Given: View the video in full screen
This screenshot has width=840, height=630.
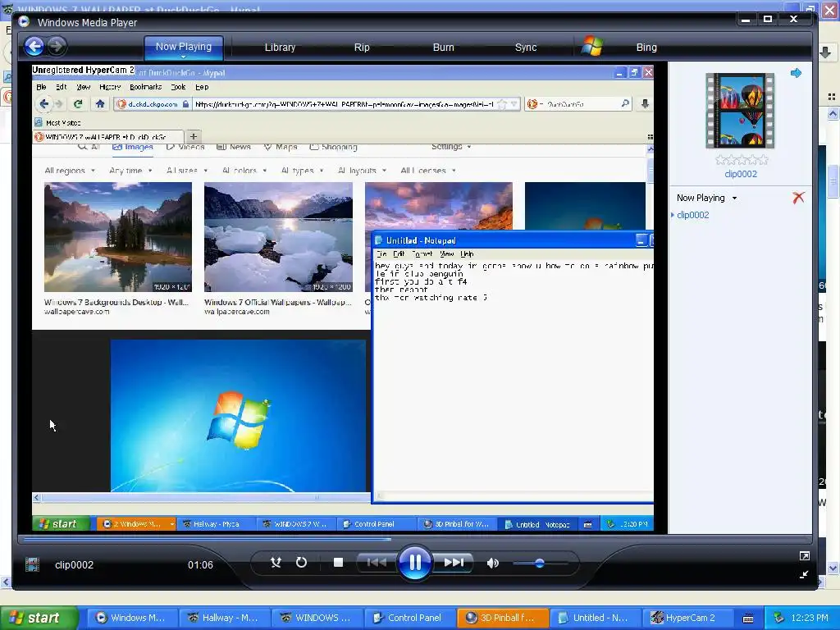Looking at the screenshot, I should coord(804,556).
